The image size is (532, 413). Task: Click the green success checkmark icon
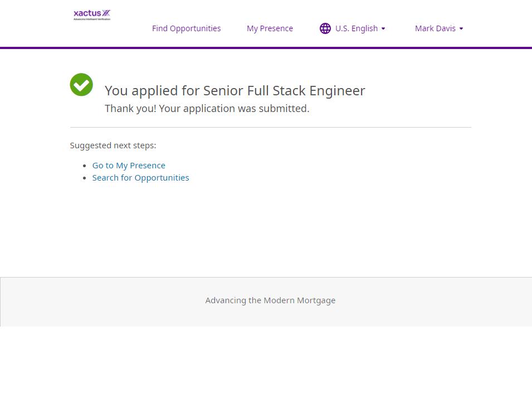pyautogui.click(x=81, y=85)
